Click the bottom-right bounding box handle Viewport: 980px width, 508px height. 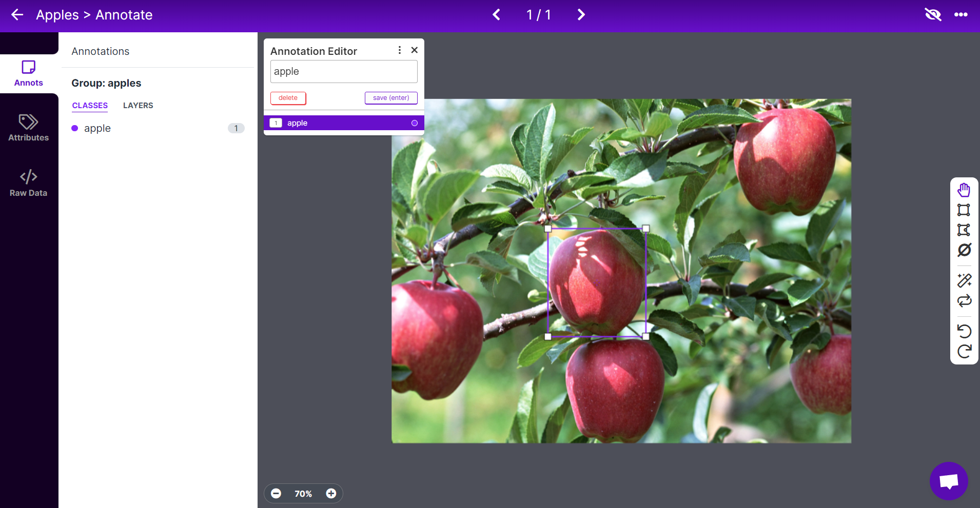pos(646,337)
